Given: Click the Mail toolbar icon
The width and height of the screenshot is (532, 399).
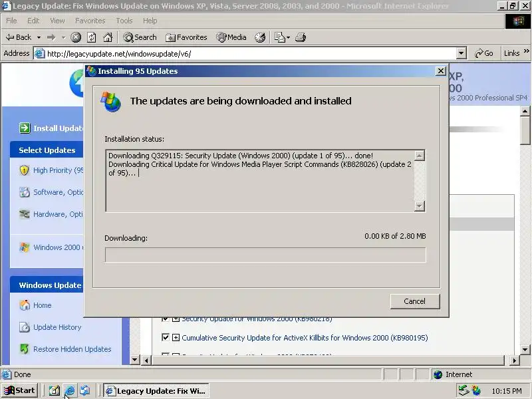Looking at the screenshot, I should [x=279, y=37].
